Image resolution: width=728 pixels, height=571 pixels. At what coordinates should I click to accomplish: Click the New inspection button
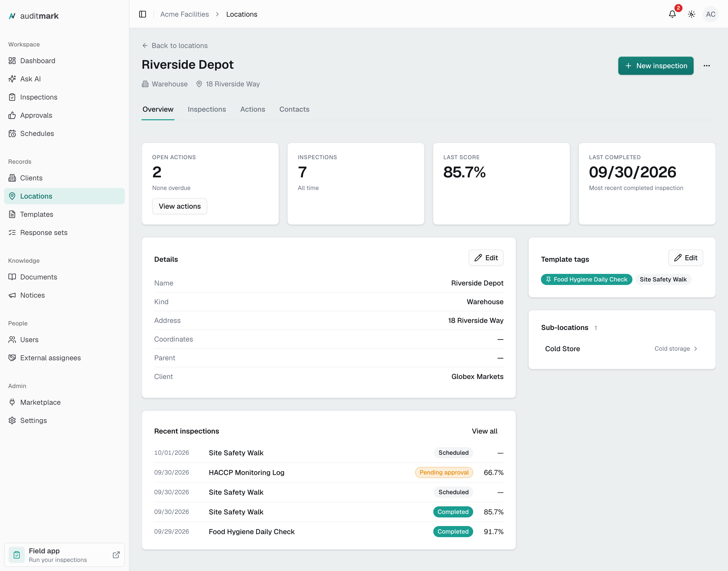655,65
